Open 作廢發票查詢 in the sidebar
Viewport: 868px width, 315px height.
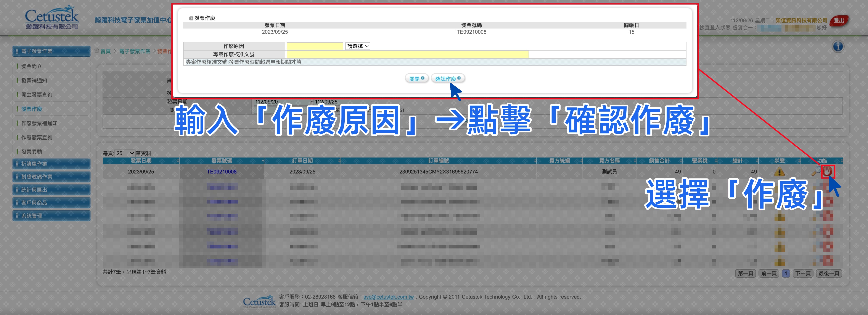click(37, 137)
